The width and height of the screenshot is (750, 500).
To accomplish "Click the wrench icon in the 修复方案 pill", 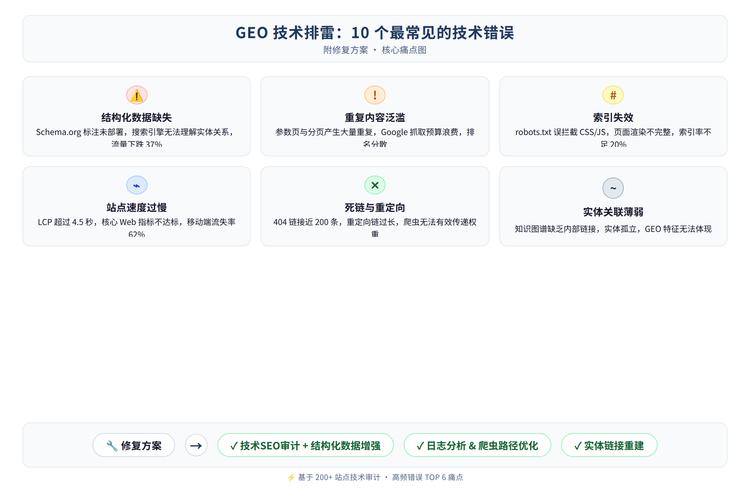I will (111, 446).
